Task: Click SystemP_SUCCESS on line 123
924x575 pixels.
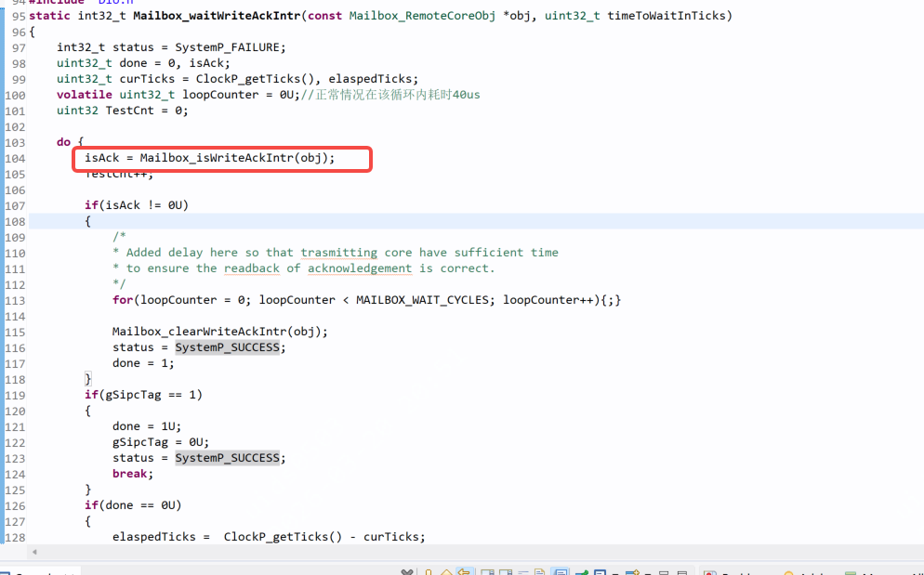Action: [x=227, y=458]
